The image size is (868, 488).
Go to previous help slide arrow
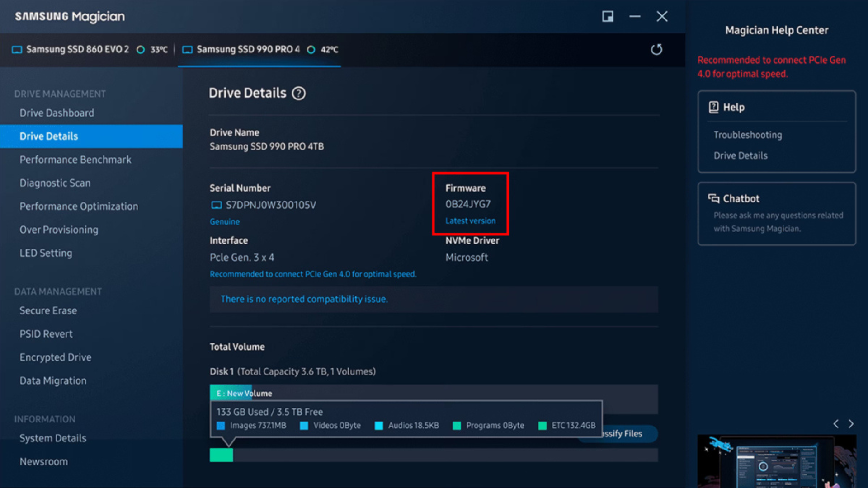836,424
